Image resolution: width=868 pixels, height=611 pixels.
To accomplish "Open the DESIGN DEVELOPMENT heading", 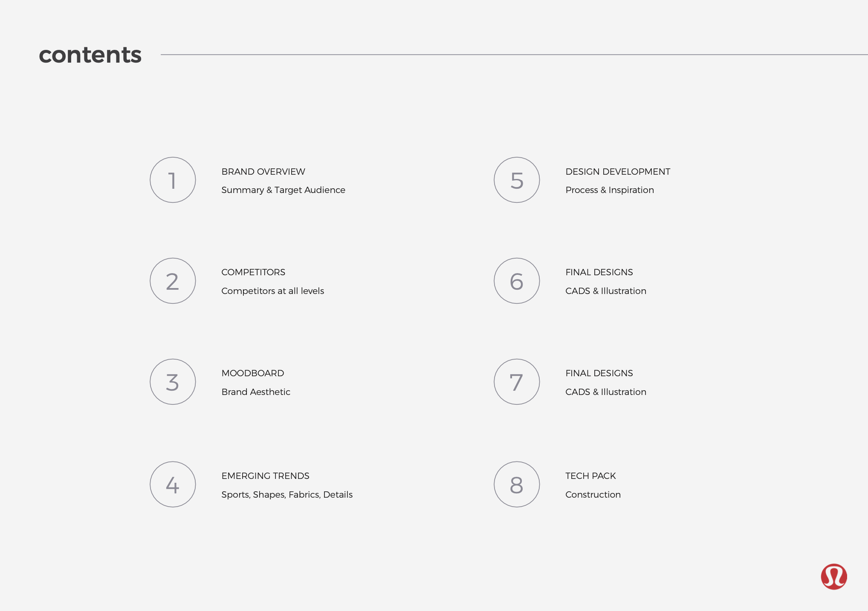I will pos(618,172).
